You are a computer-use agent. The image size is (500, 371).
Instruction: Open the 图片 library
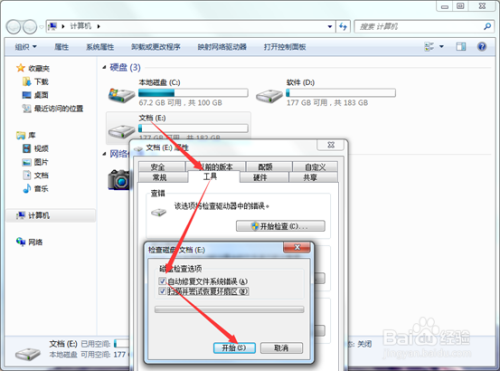[35, 162]
